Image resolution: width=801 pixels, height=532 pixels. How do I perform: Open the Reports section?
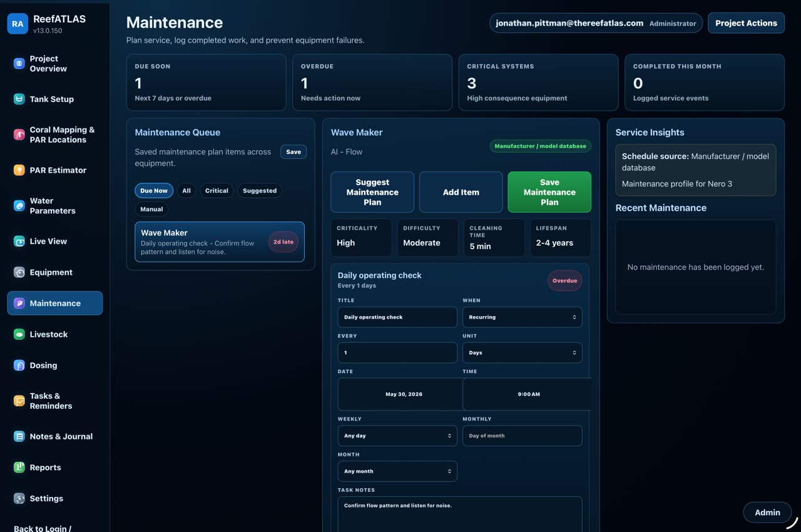55,468
